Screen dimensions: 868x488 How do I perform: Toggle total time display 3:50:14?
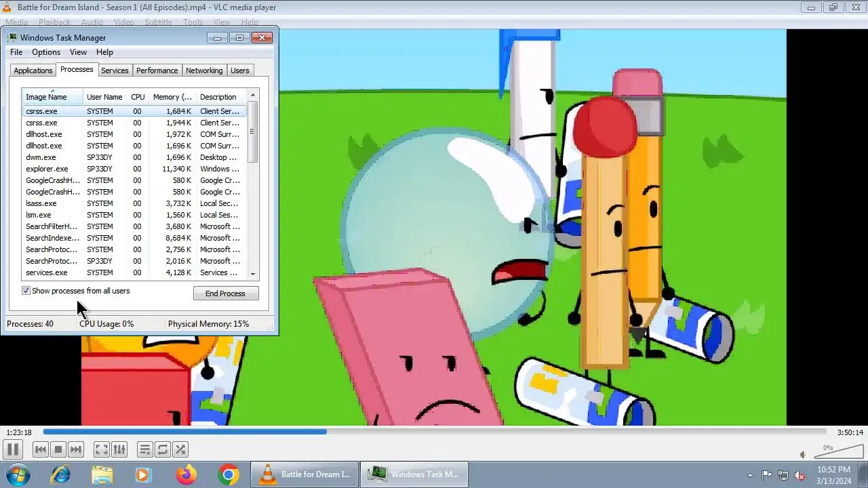pos(850,432)
